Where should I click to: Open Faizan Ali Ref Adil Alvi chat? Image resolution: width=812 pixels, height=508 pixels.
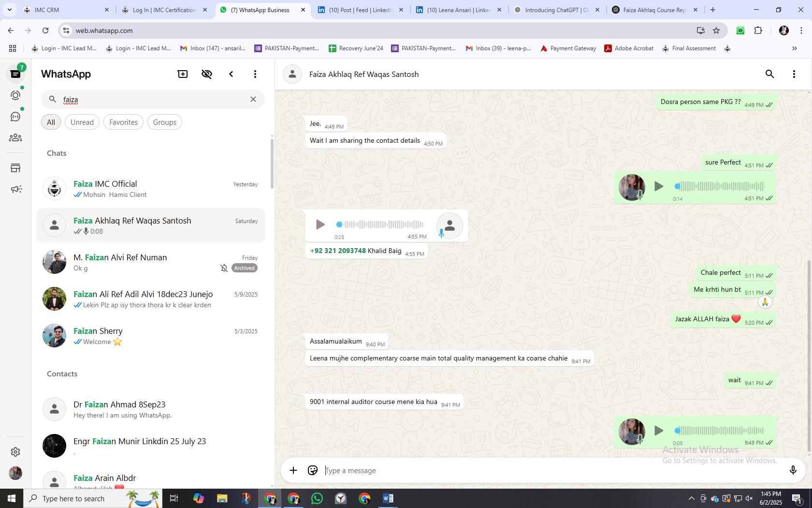tap(150, 299)
